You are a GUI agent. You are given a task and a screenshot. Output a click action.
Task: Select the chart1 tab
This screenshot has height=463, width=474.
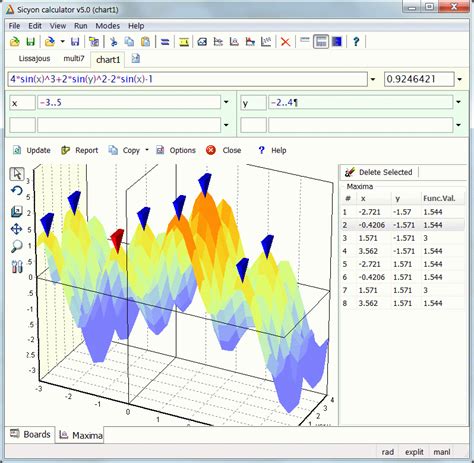pyautogui.click(x=108, y=60)
